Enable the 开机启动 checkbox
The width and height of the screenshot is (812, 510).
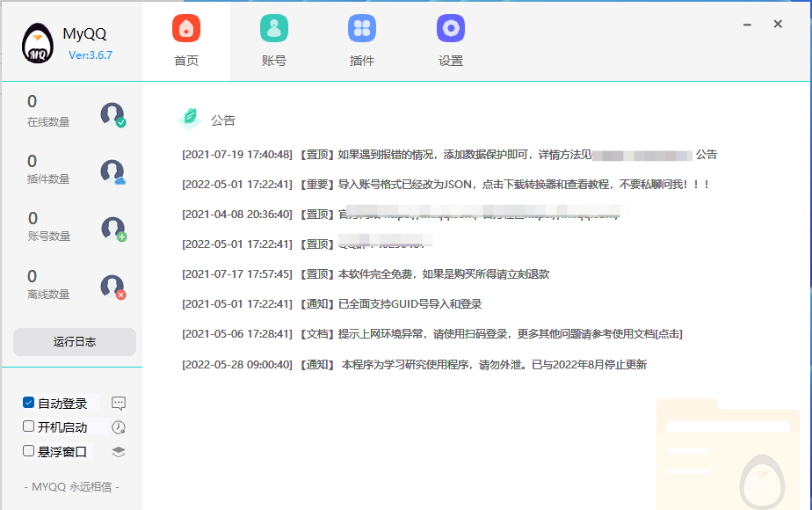point(29,426)
